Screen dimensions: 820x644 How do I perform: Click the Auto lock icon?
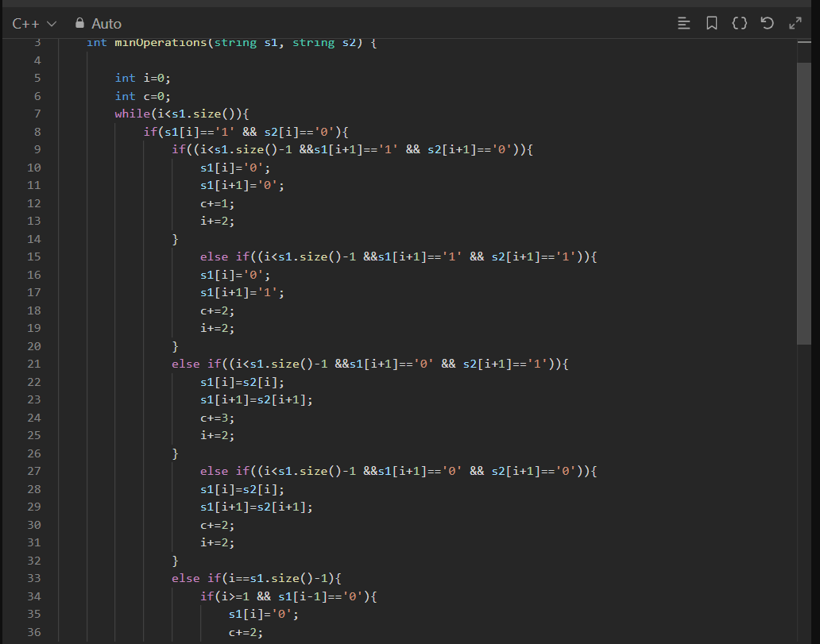tap(79, 23)
